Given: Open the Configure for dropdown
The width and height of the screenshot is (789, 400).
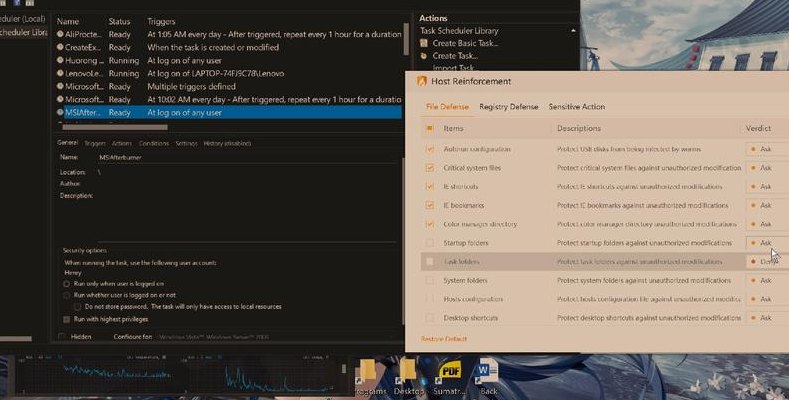Looking at the screenshot, I should [x=277, y=337].
